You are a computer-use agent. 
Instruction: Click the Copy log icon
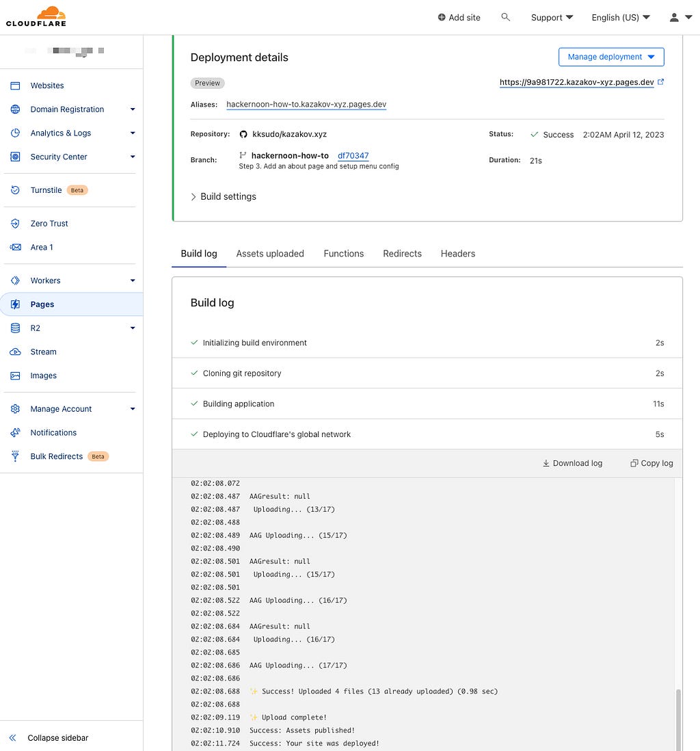click(x=634, y=463)
